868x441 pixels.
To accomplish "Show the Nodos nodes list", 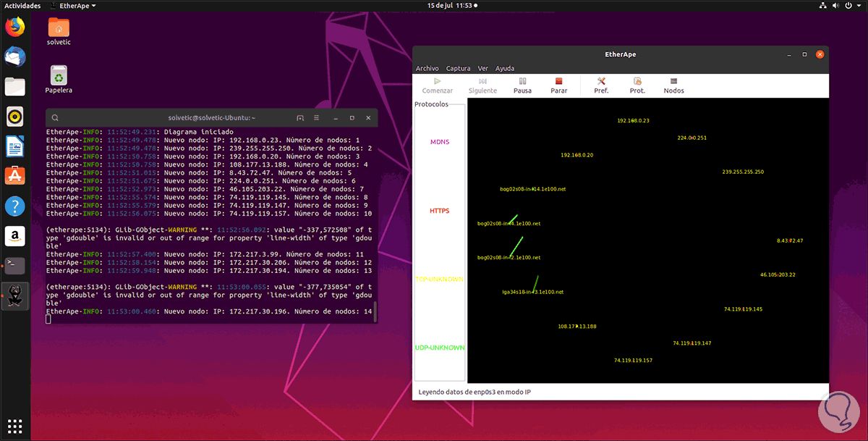I will tap(673, 85).
